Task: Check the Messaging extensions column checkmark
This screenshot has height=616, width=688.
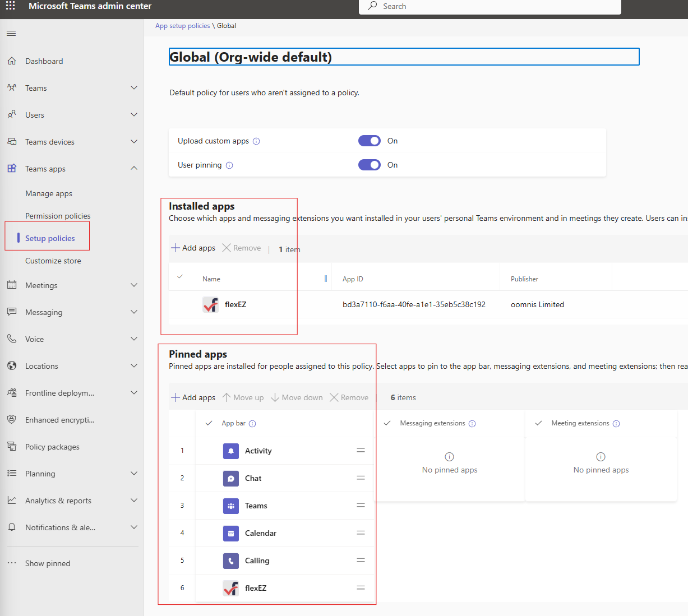Action: (x=387, y=423)
